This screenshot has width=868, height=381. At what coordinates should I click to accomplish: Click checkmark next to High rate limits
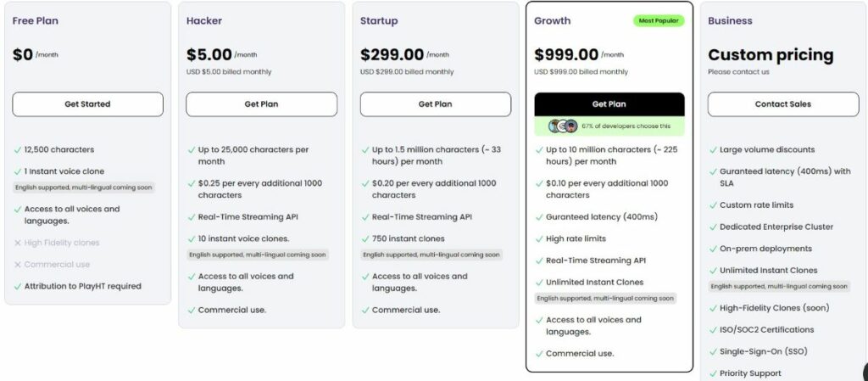pyautogui.click(x=539, y=239)
